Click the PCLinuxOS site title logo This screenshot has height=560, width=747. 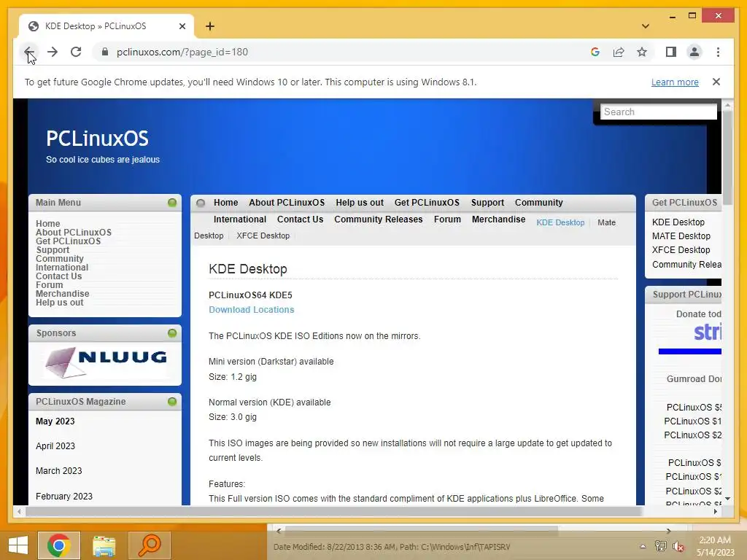(97, 139)
